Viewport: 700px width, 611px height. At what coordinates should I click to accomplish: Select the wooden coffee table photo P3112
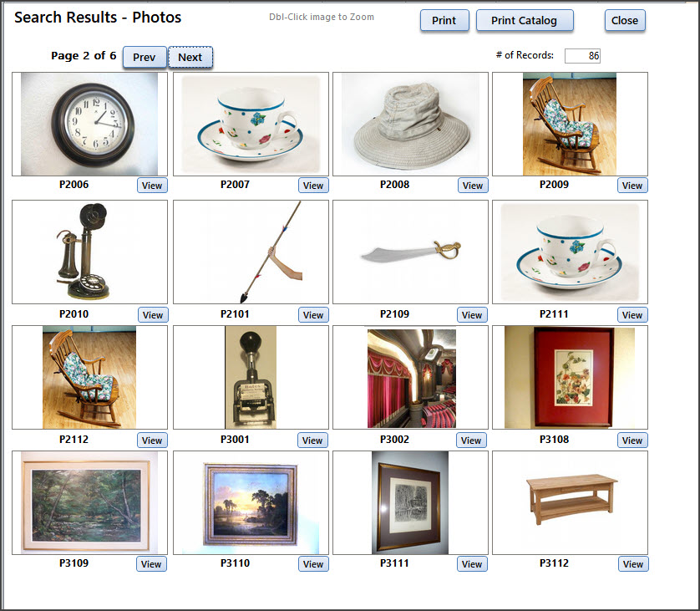pyautogui.click(x=570, y=502)
